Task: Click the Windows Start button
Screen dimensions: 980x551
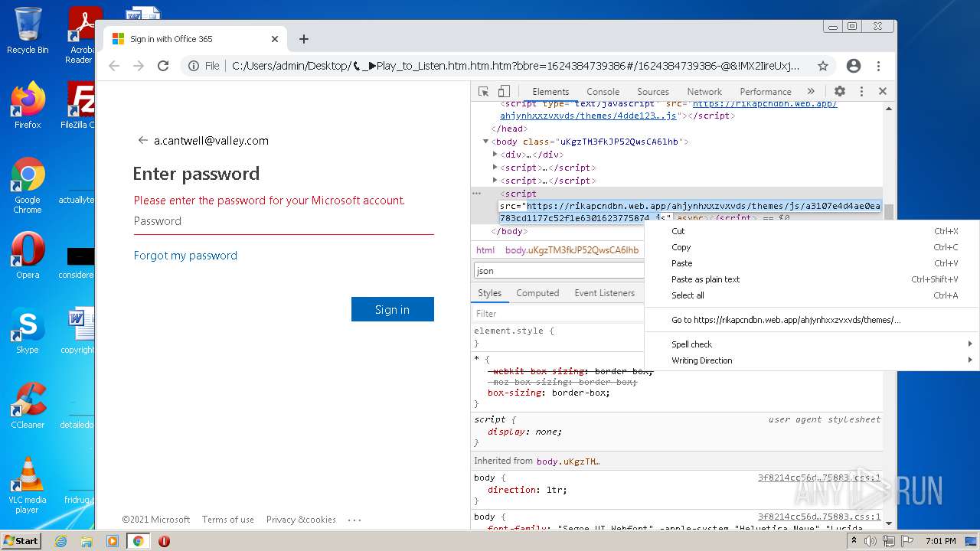Action: [21, 540]
